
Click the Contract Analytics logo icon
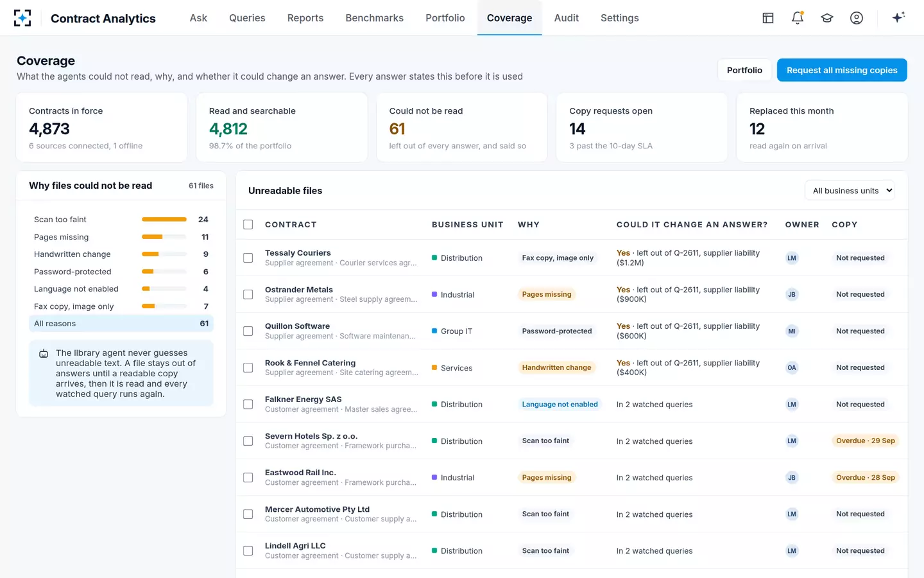point(22,18)
